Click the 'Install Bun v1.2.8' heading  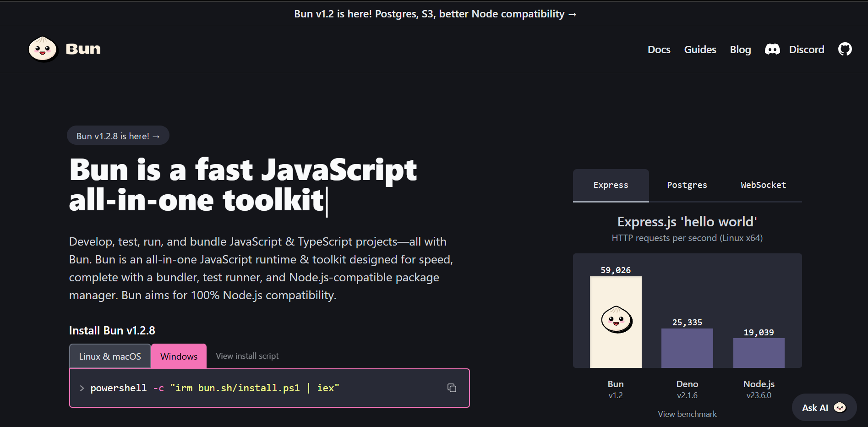pos(112,330)
